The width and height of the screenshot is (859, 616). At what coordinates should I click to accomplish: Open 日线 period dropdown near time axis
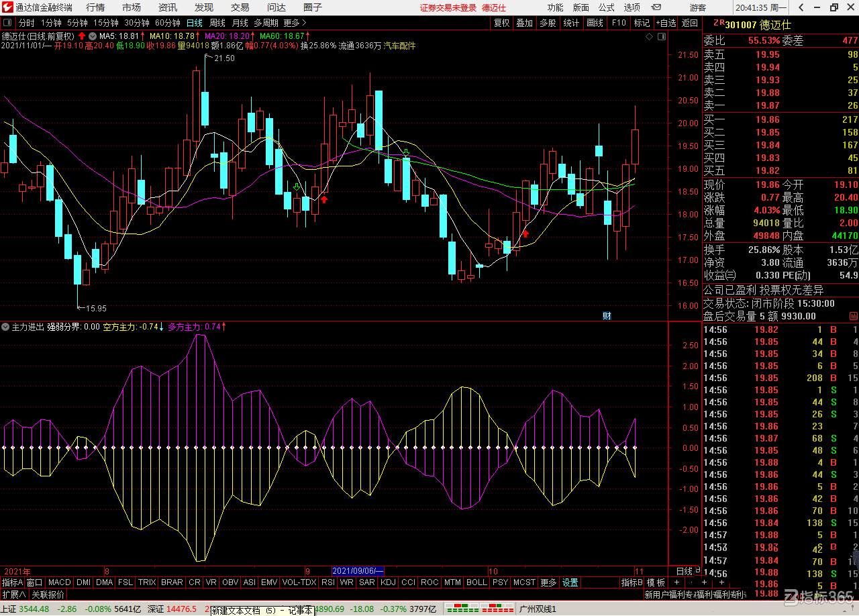pos(687,571)
